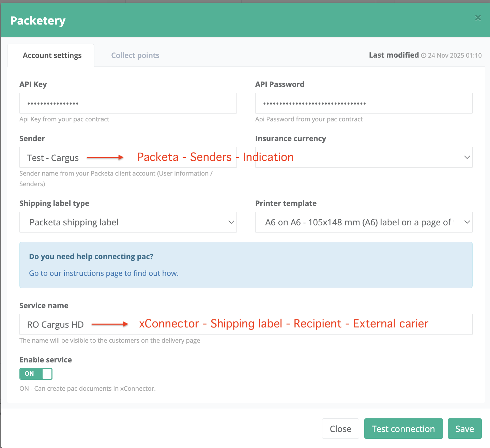Click the Sender field label
The image size is (490, 448).
point(32,138)
